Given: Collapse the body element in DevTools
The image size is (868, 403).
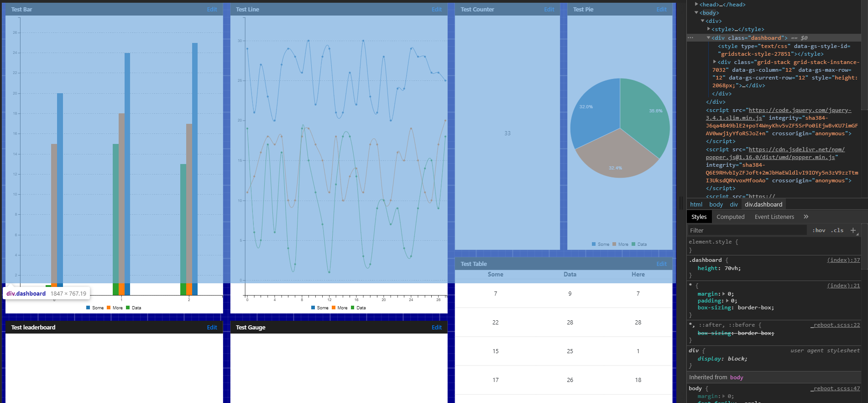Looking at the screenshot, I should (x=696, y=13).
